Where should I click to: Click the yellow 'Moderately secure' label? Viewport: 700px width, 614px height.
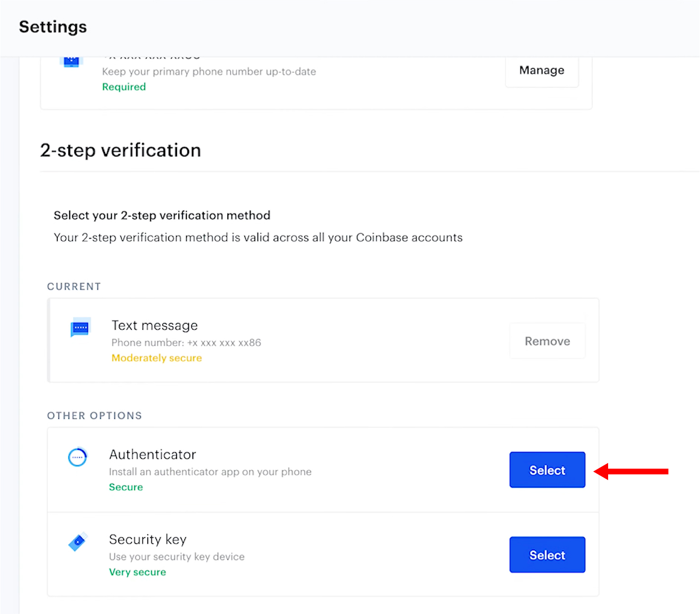click(x=157, y=358)
